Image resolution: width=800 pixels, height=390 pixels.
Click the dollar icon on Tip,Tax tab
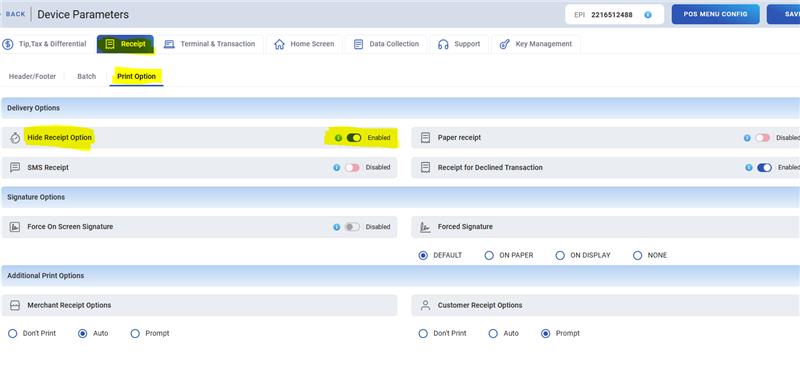tap(8, 44)
